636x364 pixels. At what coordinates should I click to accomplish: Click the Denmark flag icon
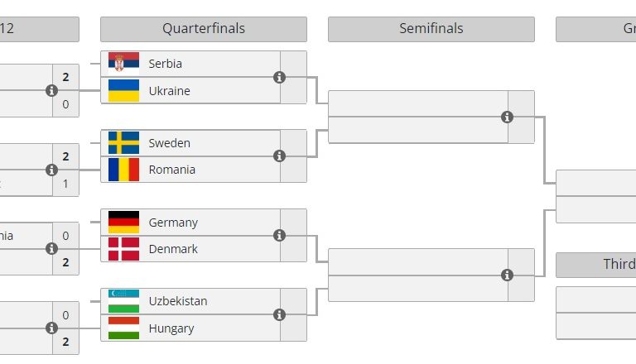(123, 248)
